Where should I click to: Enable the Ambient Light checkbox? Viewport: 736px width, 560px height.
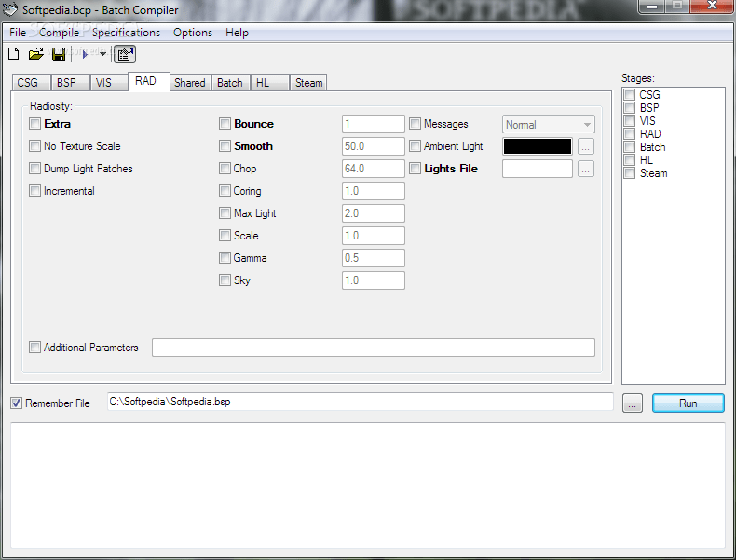415,146
